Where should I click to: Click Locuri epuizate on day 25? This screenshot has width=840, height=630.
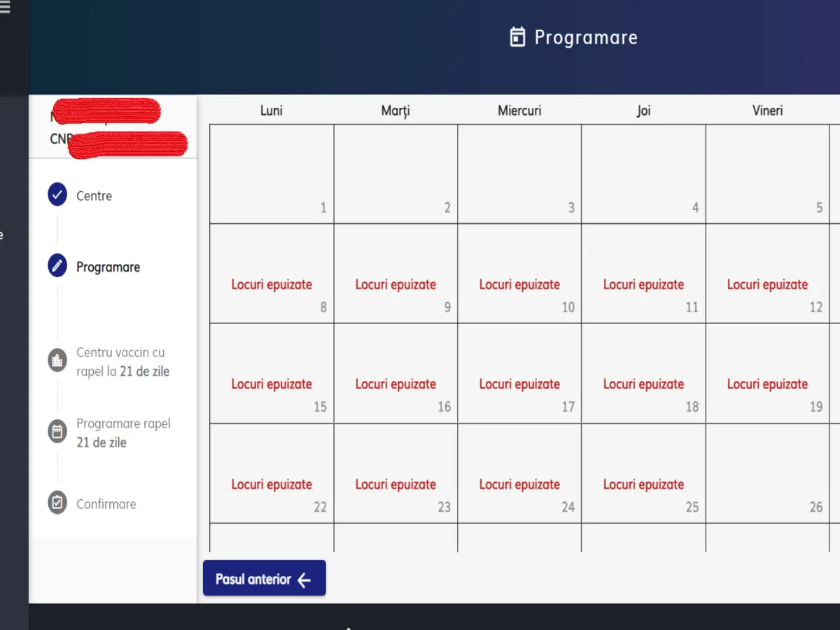[643, 484]
